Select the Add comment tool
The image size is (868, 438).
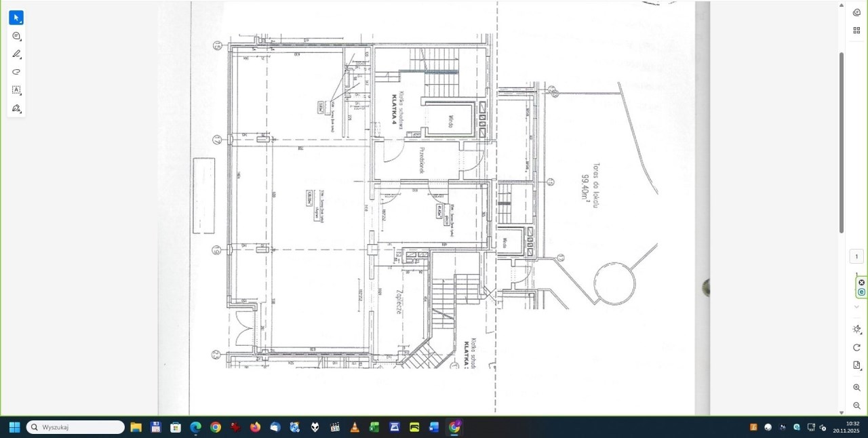coord(16,36)
